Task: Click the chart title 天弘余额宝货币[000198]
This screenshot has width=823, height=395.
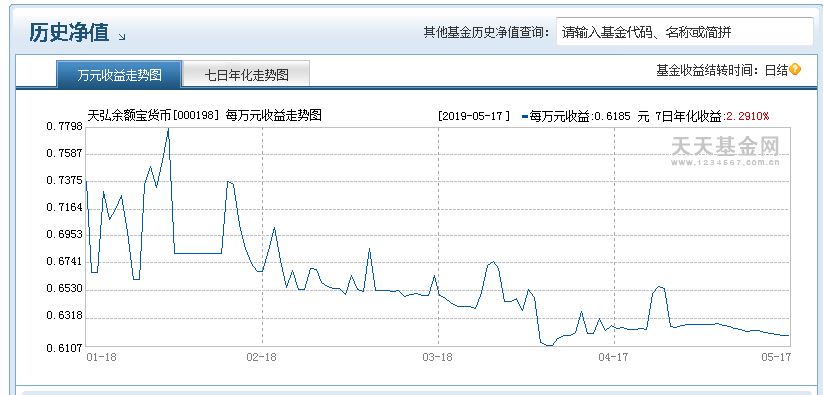Action: 153,115
